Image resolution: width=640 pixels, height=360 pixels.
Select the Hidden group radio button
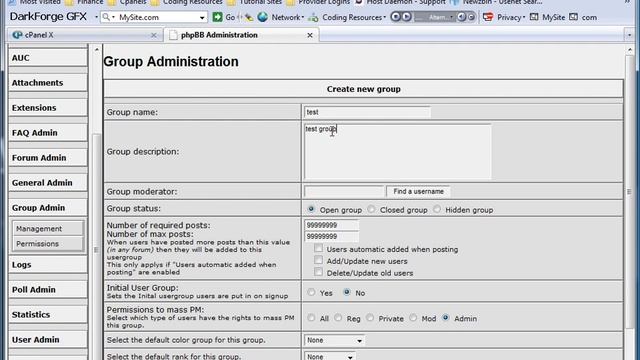[437, 209]
